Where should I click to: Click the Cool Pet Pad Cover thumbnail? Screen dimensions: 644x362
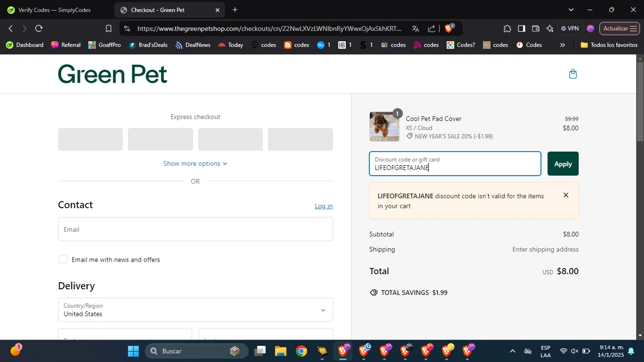(x=384, y=127)
